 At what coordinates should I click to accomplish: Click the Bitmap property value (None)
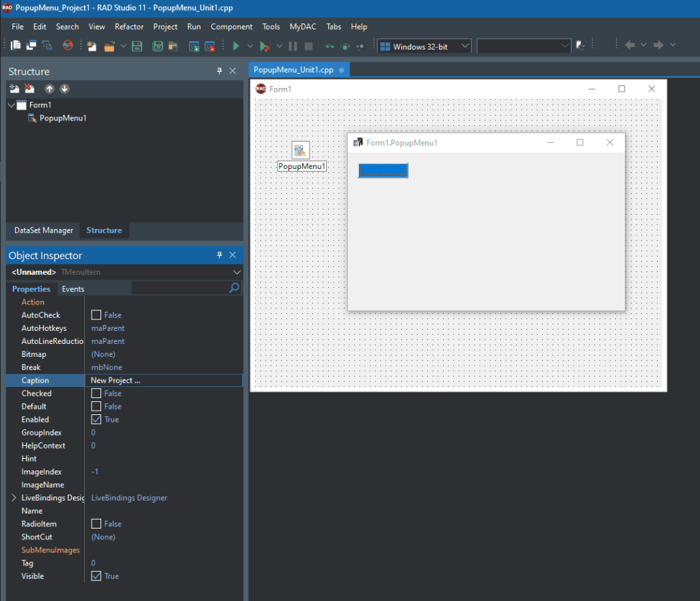click(x=103, y=355)
